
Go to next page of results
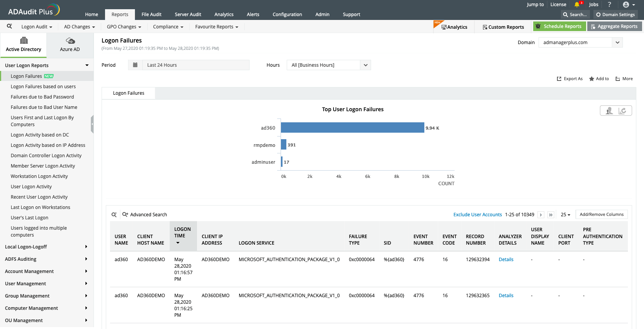coord(541,215)
